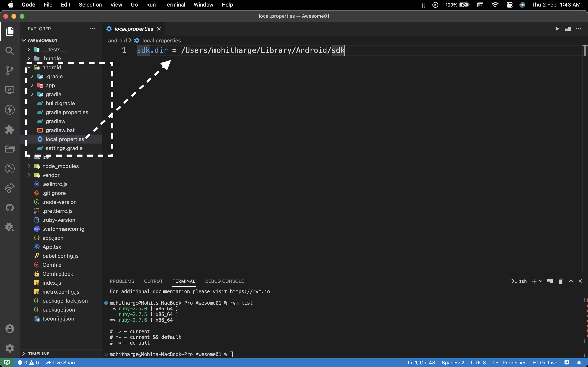
Task: Open the Extensions view icon
Action: (x=10, y=129)
